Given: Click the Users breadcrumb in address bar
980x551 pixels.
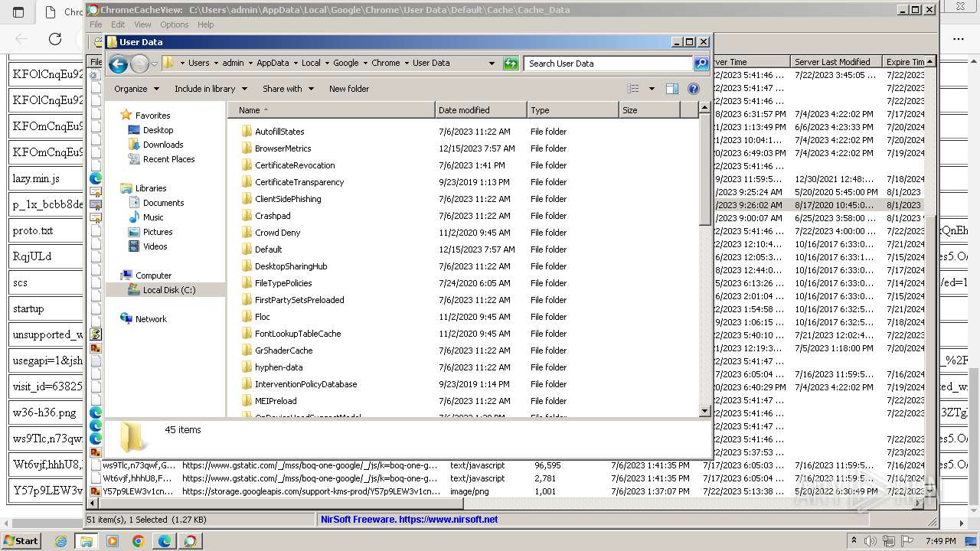Looking at the screenshot, I should [x=198, y=63].
